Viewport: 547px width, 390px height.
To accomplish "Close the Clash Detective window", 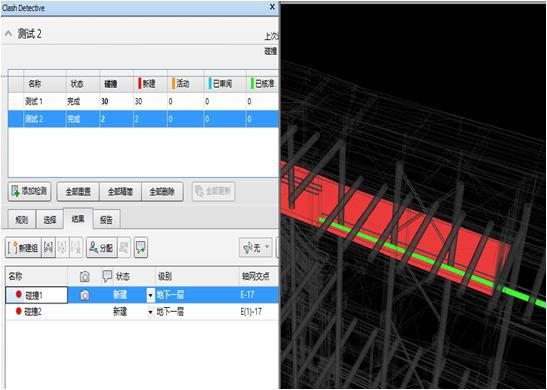I will click(x=272, y=7).
